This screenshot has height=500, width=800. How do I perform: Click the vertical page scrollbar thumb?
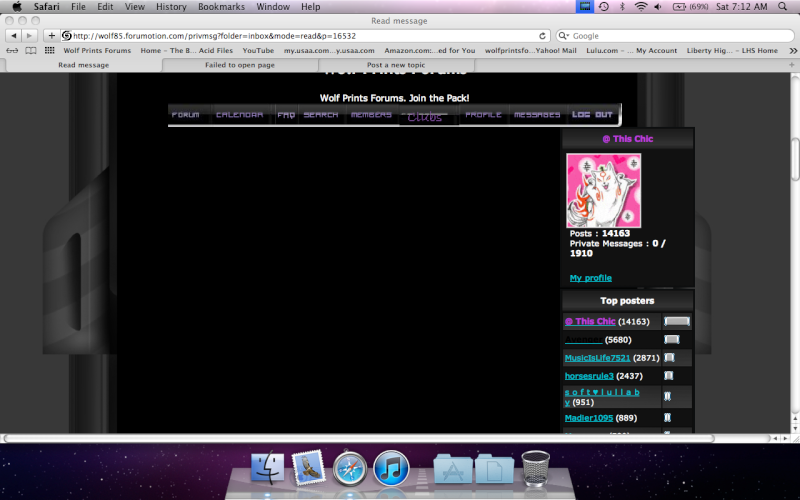click(795, 159)
